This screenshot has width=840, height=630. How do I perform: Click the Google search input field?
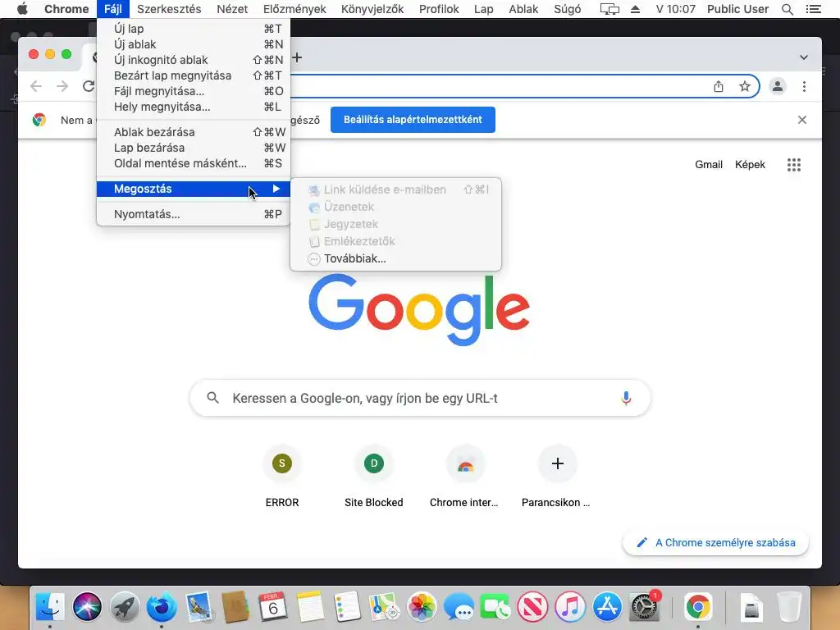420,398
